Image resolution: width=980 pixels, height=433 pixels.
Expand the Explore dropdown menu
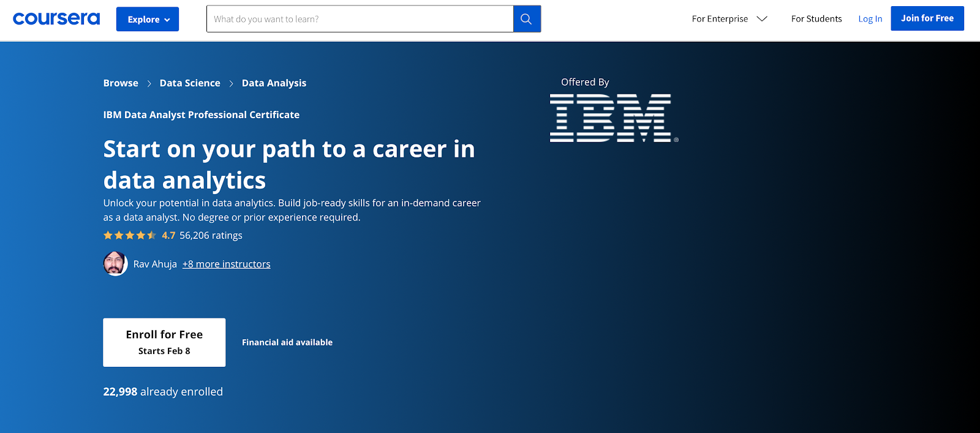[148, 19]
